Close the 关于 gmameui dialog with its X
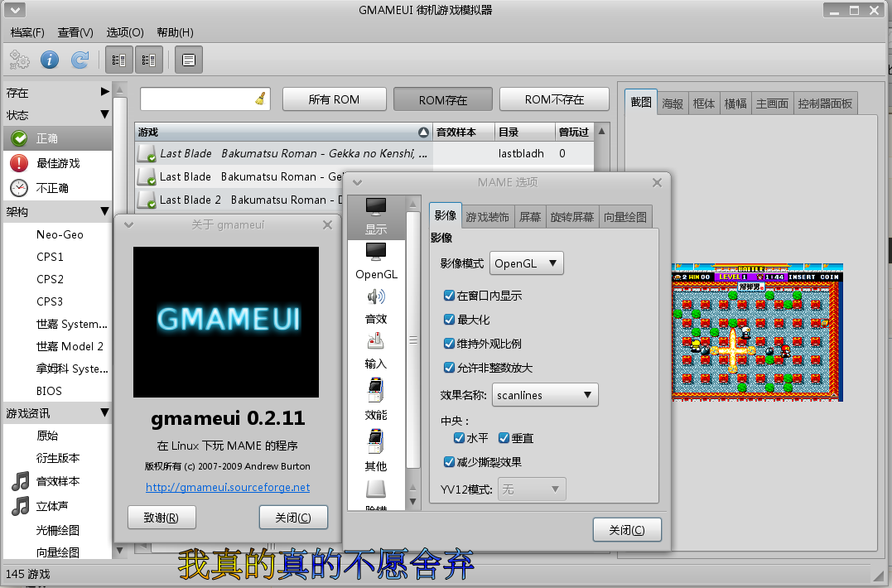The width and height of the screenshot is (892, 588). [327, 224]
